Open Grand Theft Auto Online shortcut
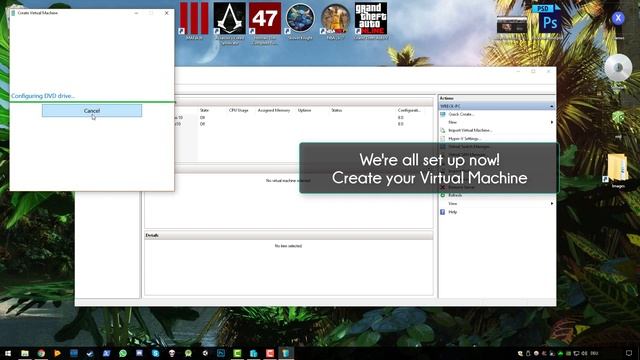This screenshot has width=640, height=360. click(371, 20)
